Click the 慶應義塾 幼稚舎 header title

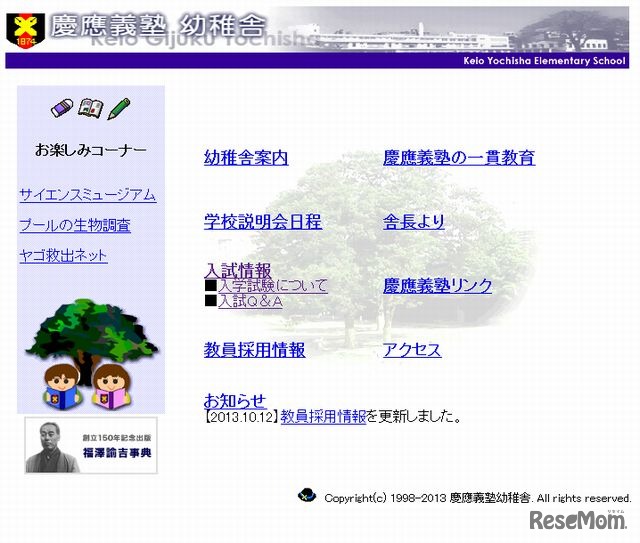pyautogui.click(x=158, y=26)
